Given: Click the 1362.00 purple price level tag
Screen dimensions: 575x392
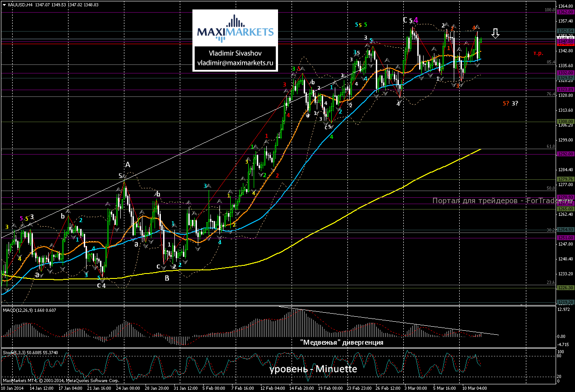Looking at the screenshot, I should [x=565, y=13].
